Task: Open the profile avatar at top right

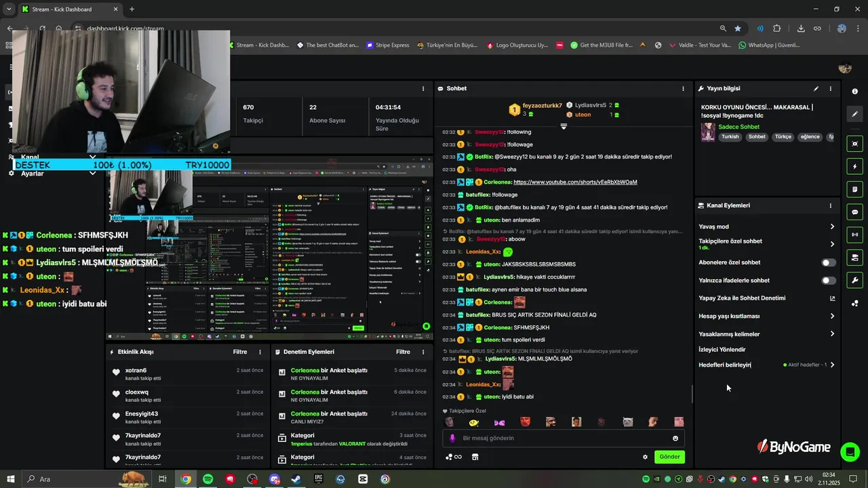Action: point(845,67)
